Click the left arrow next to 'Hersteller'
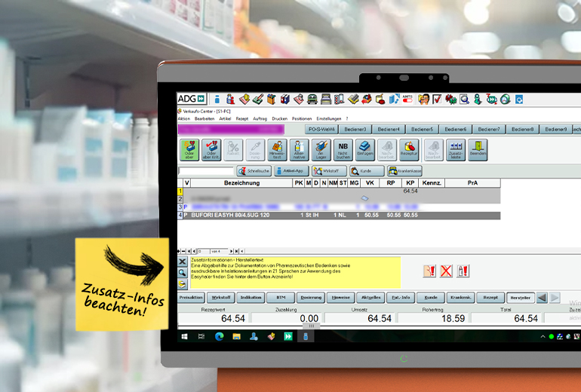 (541, 298)
